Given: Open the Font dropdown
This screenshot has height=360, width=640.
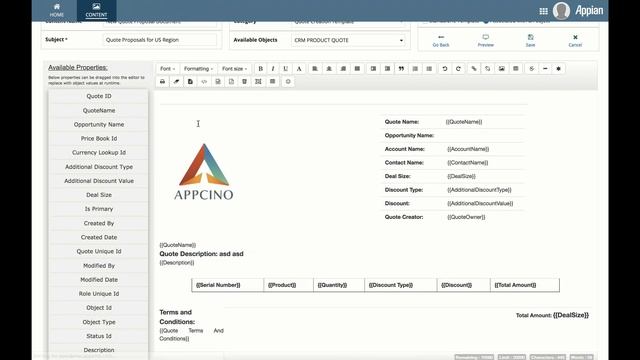Looking at the screenshot, I should click(x=167, y=69).
